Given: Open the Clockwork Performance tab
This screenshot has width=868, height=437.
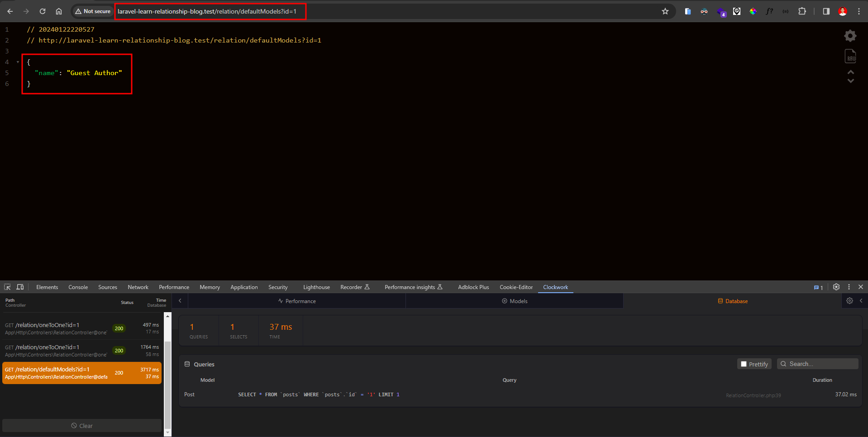Looking at the screenshot, I should point(297,301).
